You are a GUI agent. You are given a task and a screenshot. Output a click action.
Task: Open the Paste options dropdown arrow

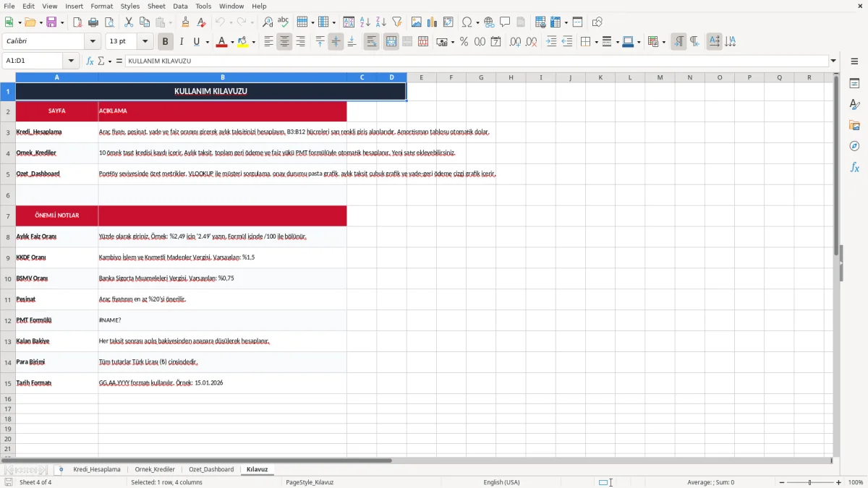(170, 22)
